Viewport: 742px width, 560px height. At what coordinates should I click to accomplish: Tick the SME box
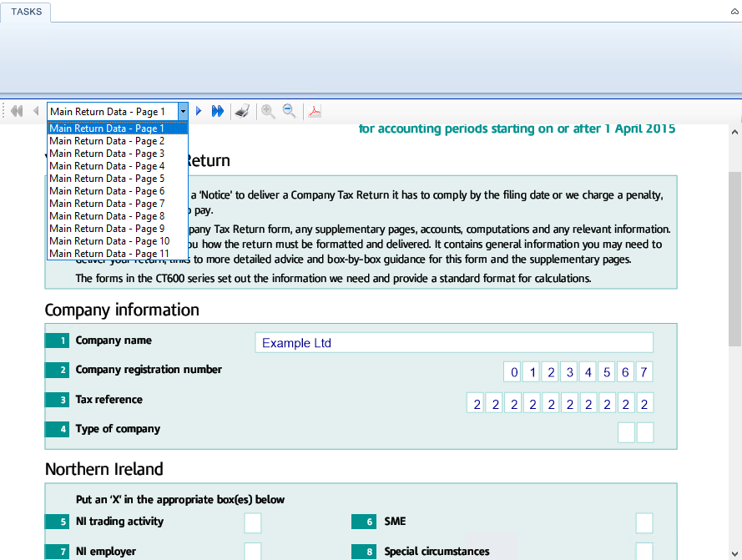[644, 523]
